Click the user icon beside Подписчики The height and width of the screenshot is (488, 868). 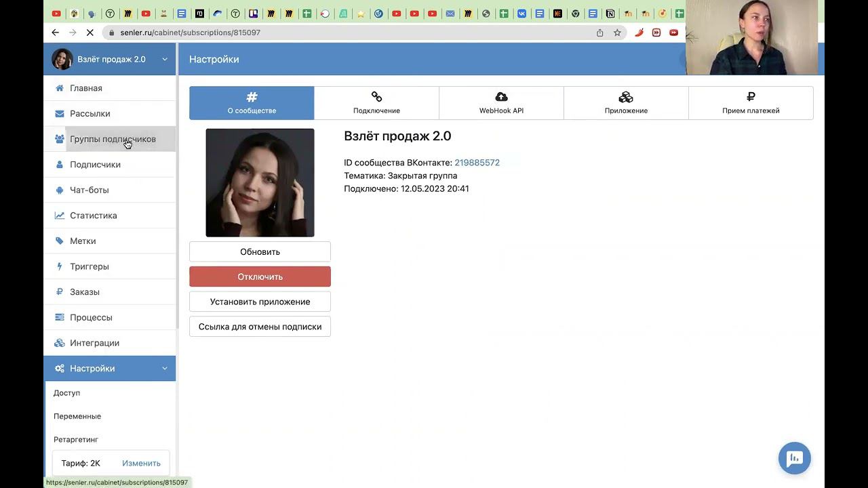pyautogui.click(x=60, y=165)
